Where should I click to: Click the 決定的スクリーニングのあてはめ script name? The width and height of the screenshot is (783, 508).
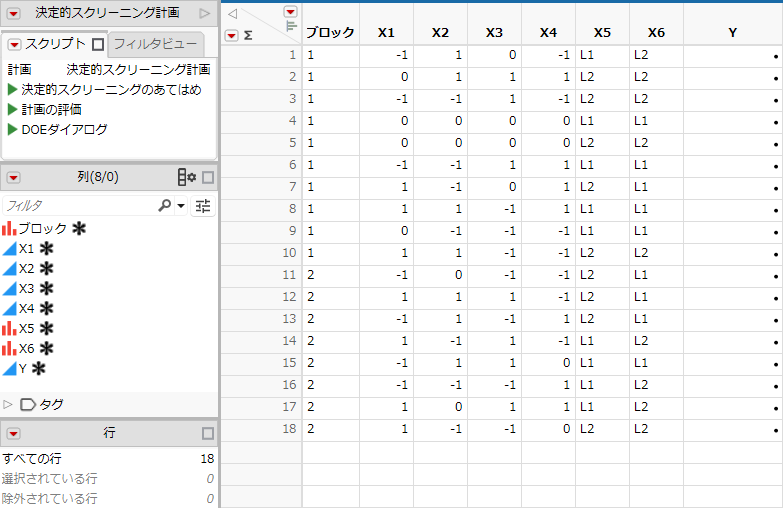(x=111, y=89)
